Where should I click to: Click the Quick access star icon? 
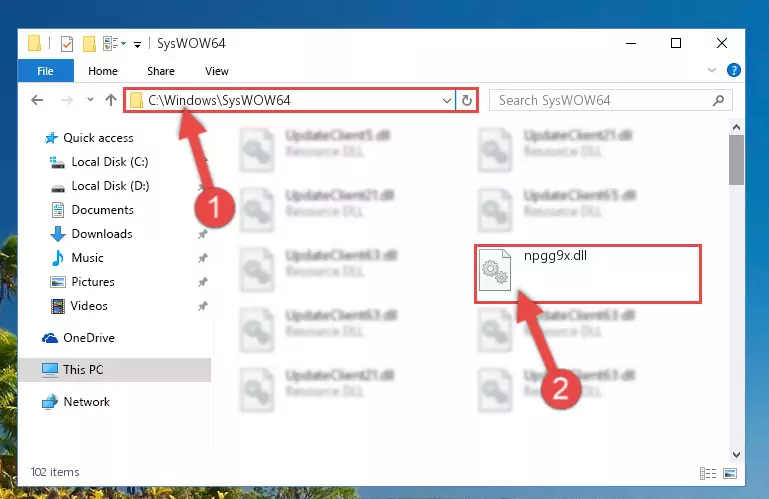pyautogui.click(x=51, y=138)
